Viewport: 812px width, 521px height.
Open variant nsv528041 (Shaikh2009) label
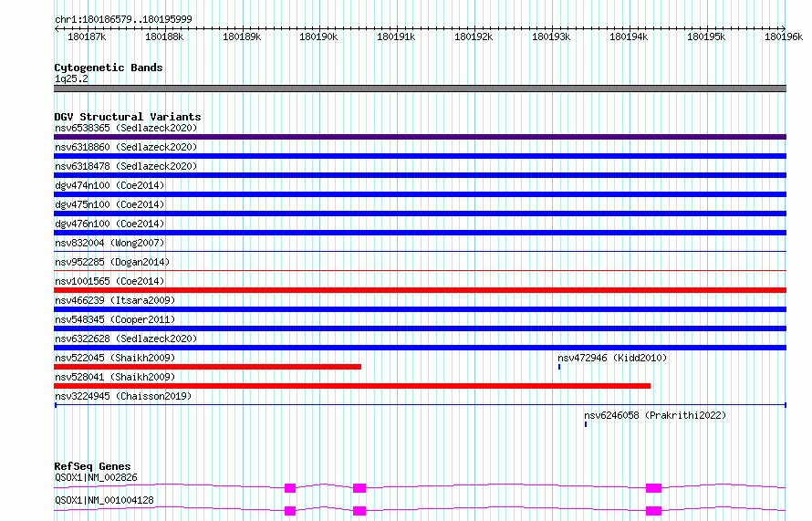[x=115, y=377]
